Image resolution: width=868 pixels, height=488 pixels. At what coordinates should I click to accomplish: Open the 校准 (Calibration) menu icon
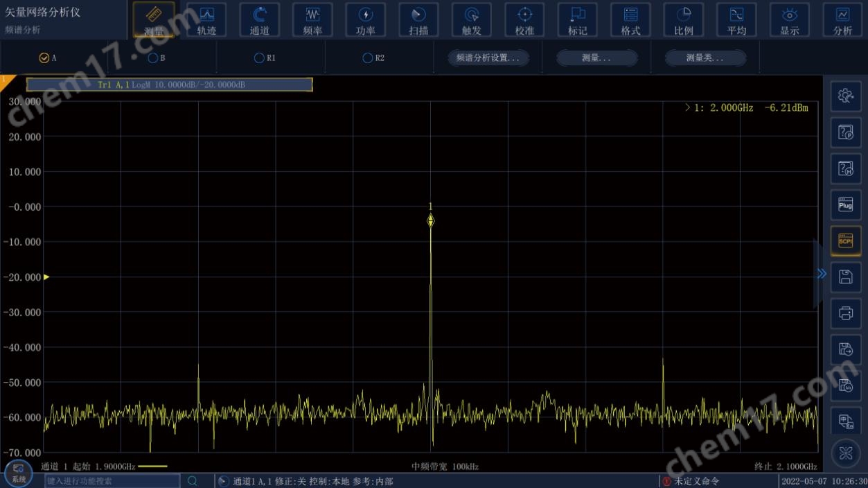point(524,19)
